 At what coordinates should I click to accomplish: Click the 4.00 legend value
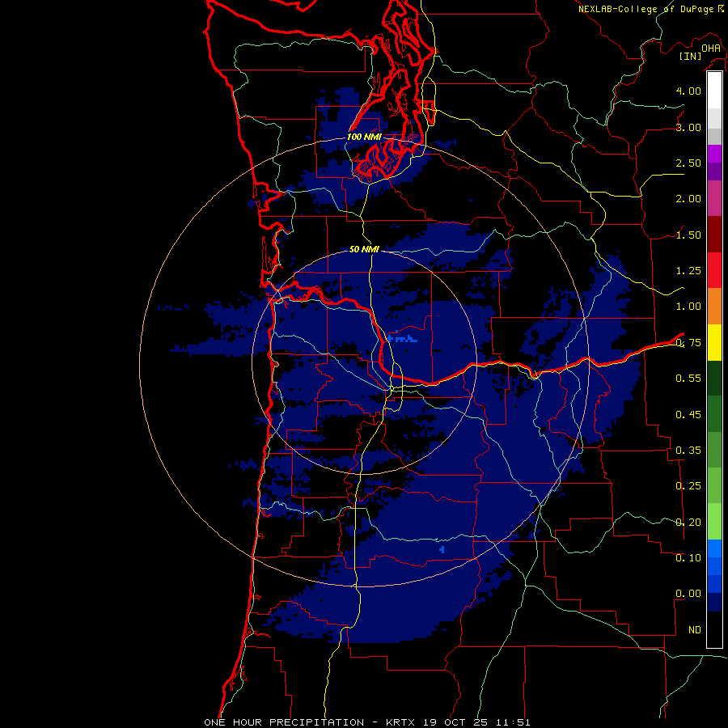[688, 91]
